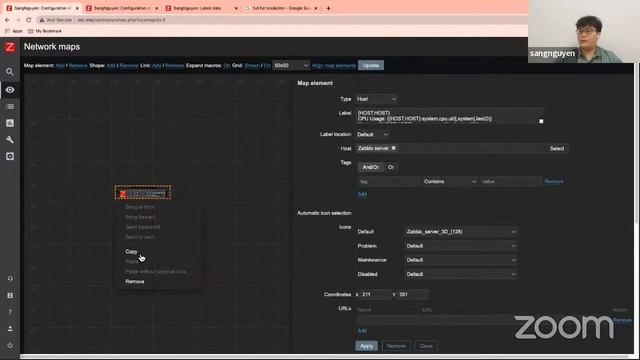Select the Or tag evaluation option
The width and height of the screenshot is (640, 360).
coord(391,167)
